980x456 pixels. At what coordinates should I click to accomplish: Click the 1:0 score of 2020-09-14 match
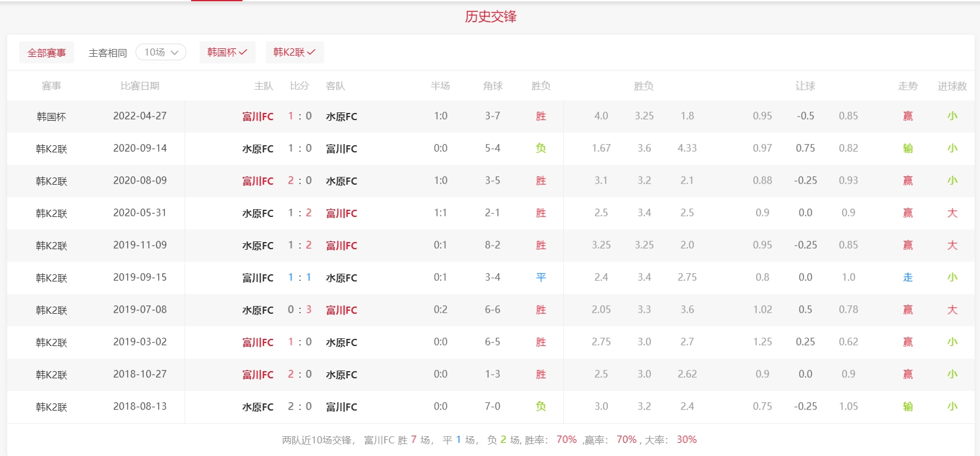tap(299, 148)
